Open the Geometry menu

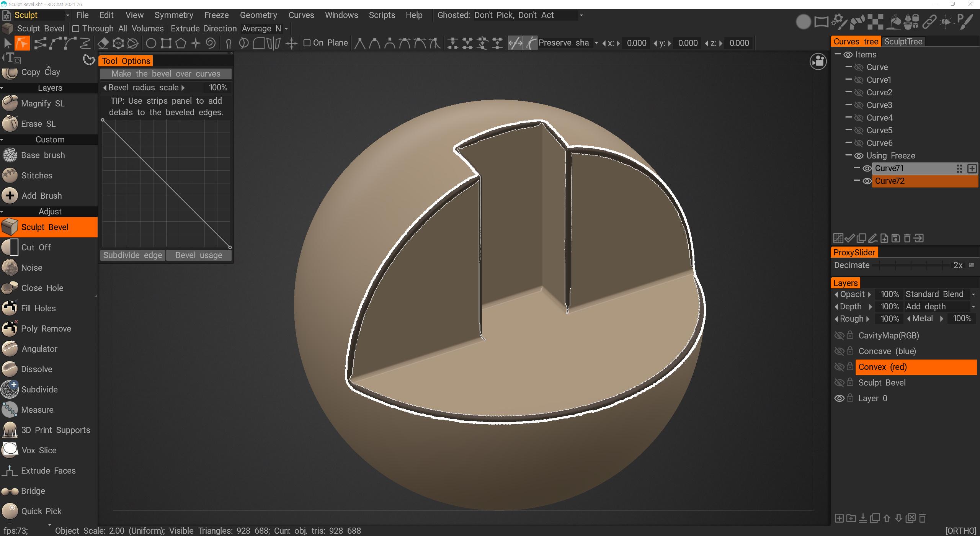click(258, 15)
